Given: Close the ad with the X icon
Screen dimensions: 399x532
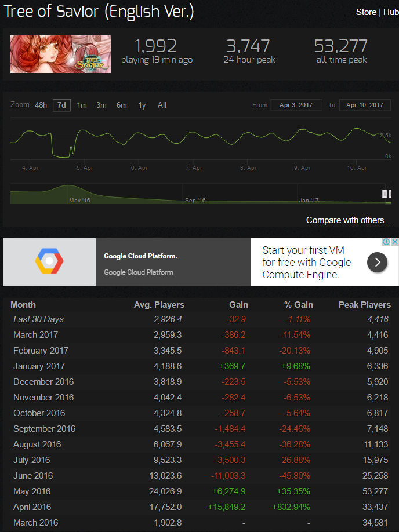Looking at the screenshot, I should click(x=395, y=242).
